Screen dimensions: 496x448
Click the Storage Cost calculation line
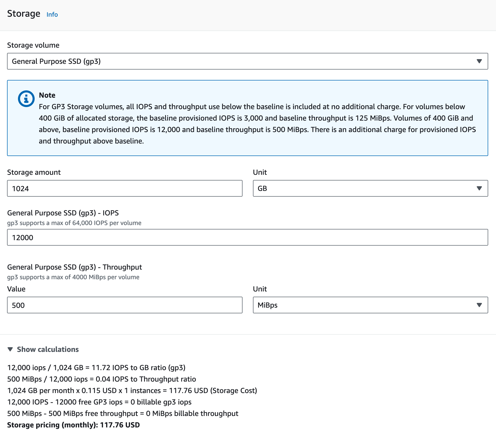click(x=132, y=390)
